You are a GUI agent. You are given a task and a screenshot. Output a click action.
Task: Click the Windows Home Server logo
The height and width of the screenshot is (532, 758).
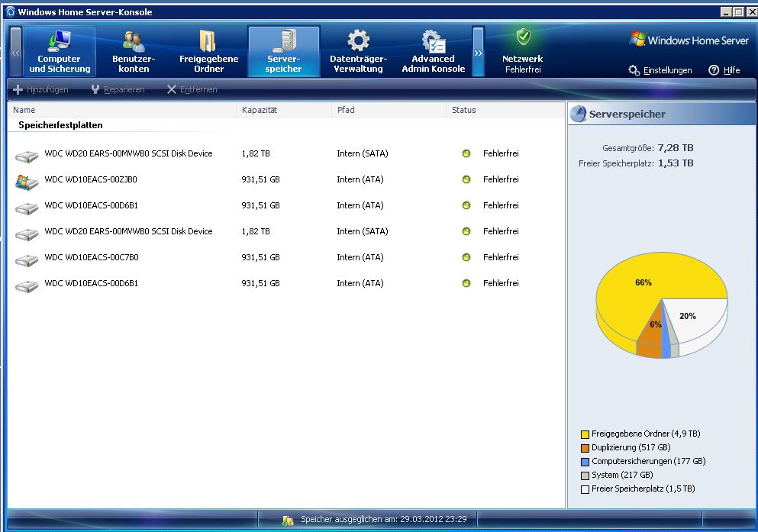[689, 40]
